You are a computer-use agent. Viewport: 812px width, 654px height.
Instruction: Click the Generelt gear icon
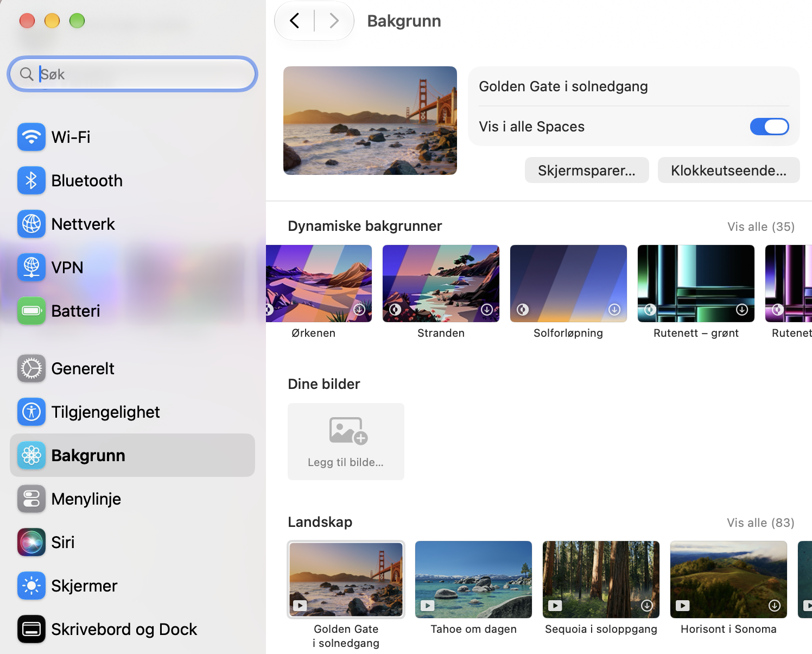click(31, 368)
